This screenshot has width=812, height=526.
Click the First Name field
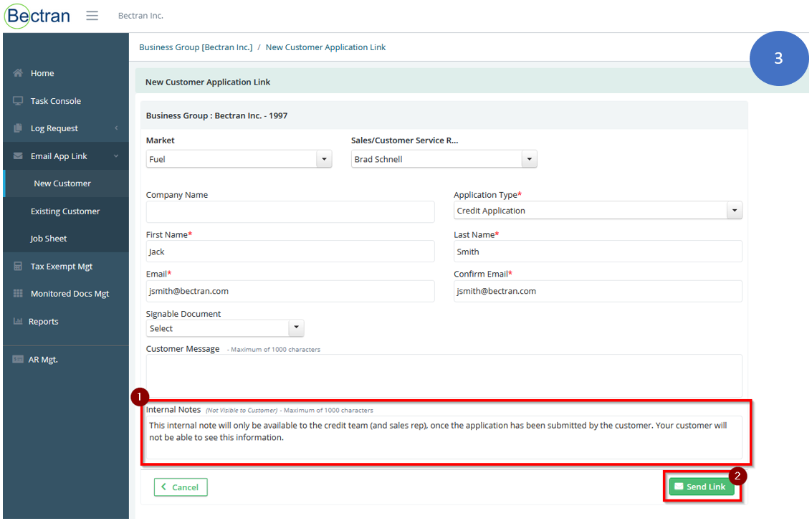point(290,252)
